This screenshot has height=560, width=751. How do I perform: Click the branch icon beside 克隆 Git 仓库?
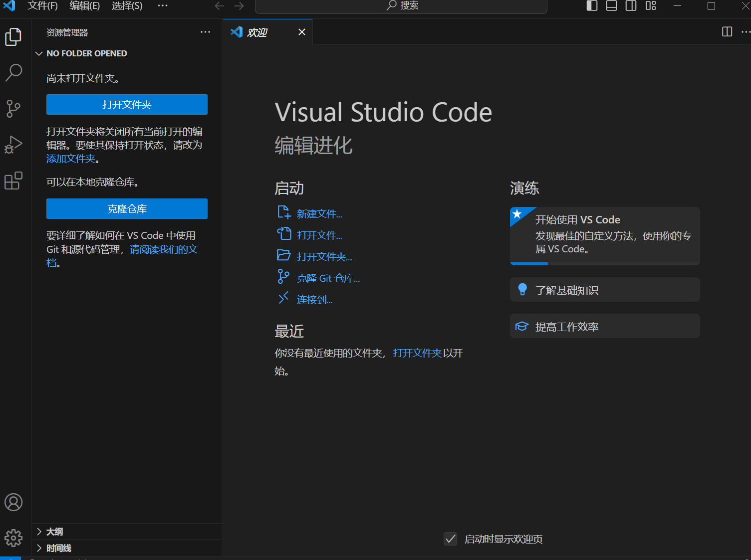pos(283,276)
